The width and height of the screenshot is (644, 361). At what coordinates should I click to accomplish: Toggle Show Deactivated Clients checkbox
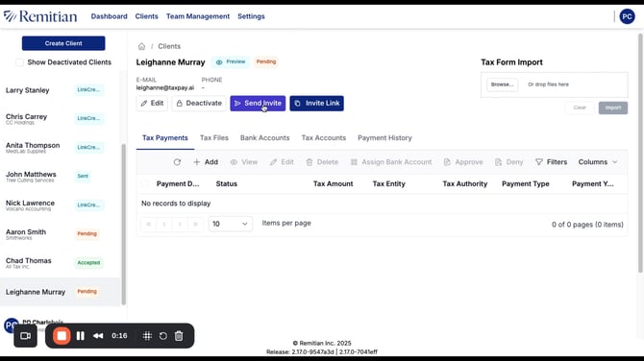[x=19, y=62]
